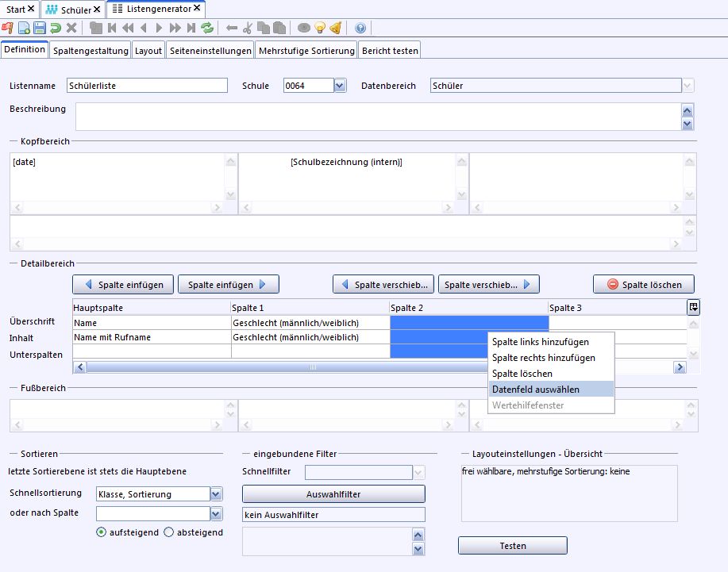Image resolution: width=728 pixels, height=572 pixels.
Task: Click the paste clipboard icon
Action: coord(279,29)
